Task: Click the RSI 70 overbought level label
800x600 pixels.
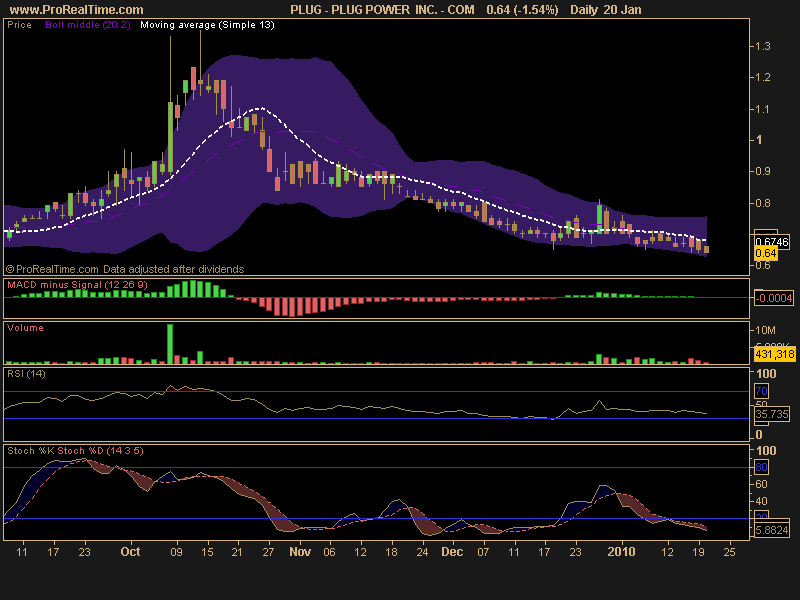Action: tap(761, 391)
